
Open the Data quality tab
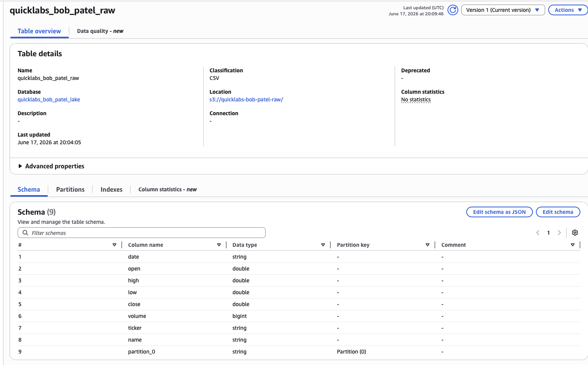click(100, 31)
